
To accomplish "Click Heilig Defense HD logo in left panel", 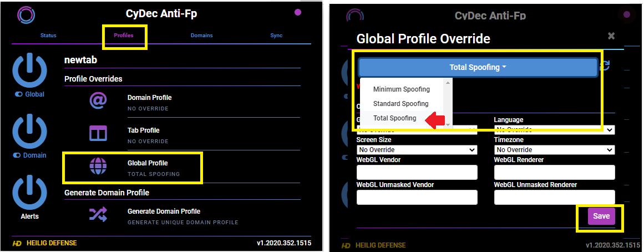I will pyautogui.click(x=17, y=243).
